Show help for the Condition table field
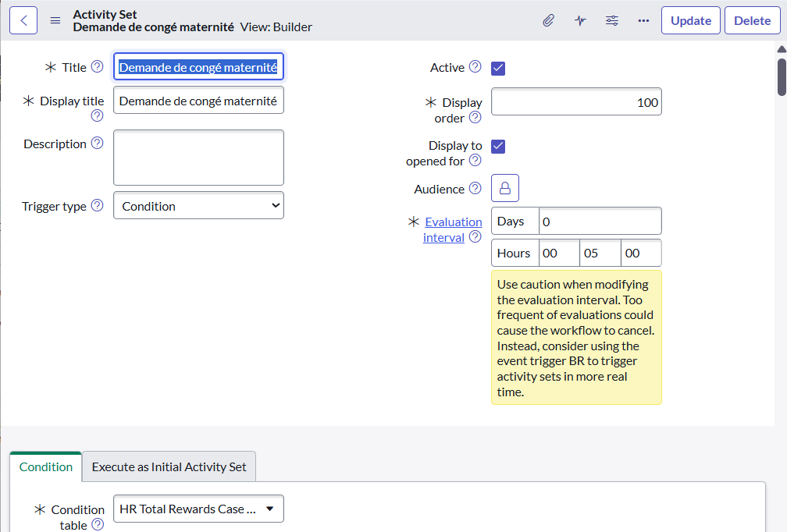787x532 pixels. point(98,524)
